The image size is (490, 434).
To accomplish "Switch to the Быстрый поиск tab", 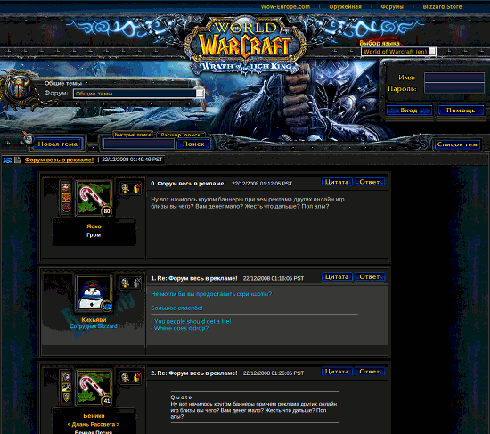I will [x=132, y=135].
